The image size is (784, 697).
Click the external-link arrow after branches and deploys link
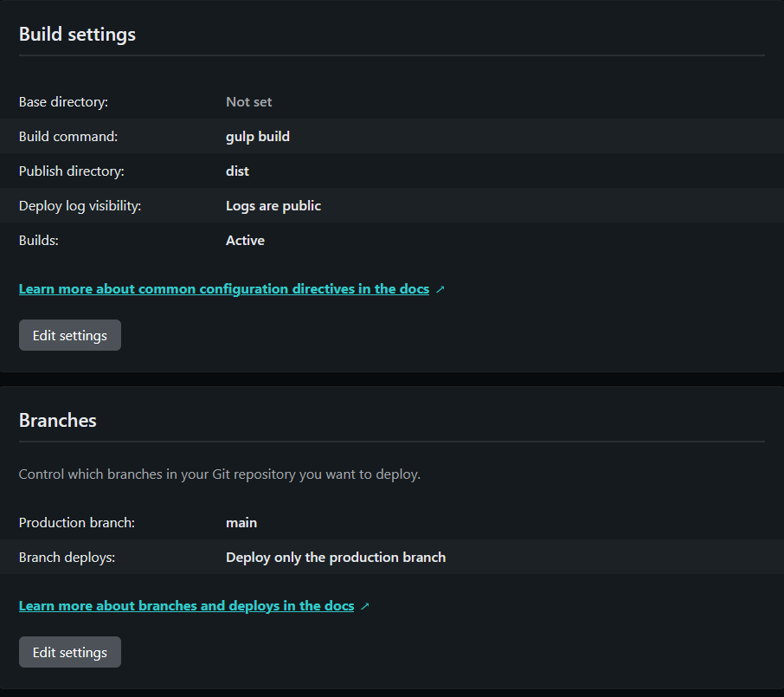(365, 606)
